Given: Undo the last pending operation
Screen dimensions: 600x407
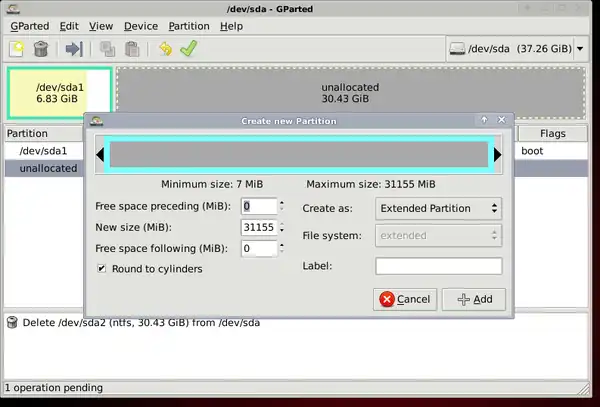Looking at the screenshot, I should (164, 48).
